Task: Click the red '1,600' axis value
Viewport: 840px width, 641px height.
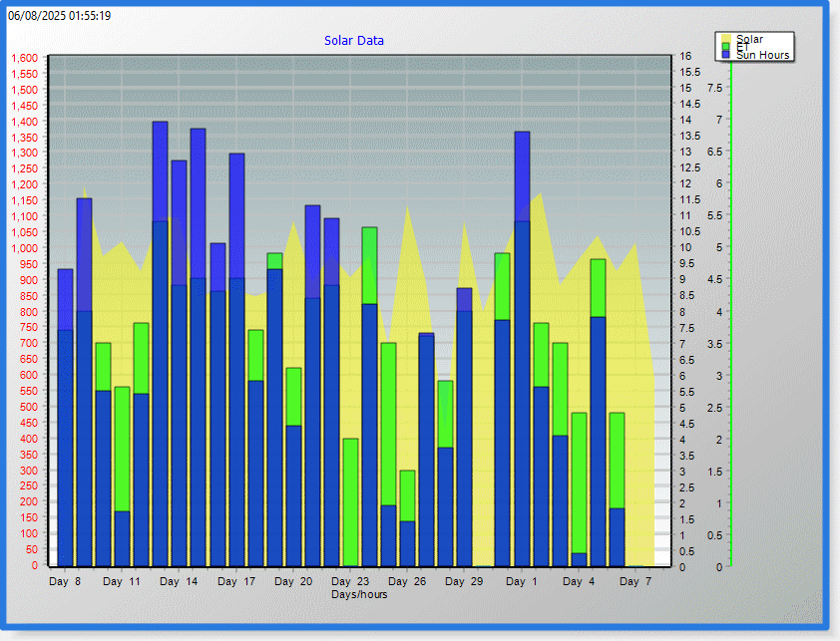Action: coord(25,58)
